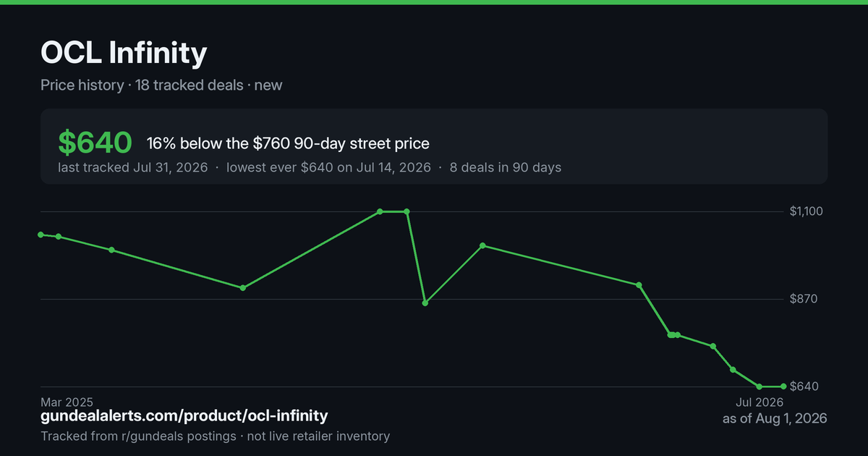Click the $640 axis label
Image resolution: width=868 pixels, height=456 pixels.
804,387
